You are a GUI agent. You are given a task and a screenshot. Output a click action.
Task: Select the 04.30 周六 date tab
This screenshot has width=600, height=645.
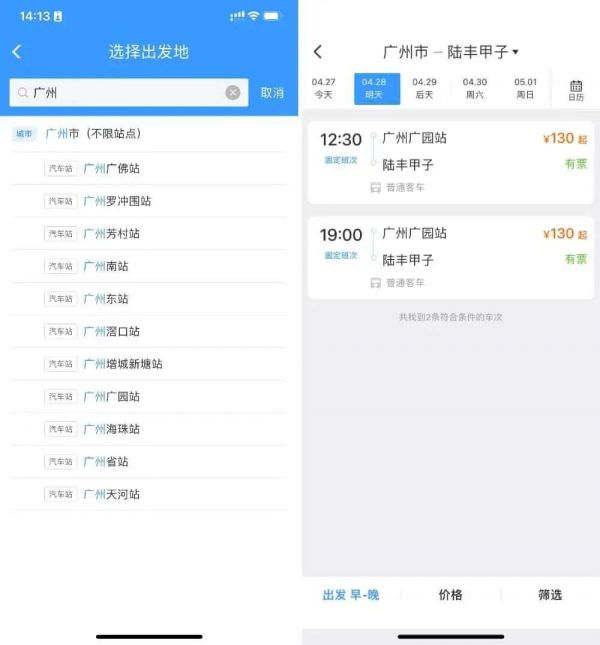pos(475,88)
